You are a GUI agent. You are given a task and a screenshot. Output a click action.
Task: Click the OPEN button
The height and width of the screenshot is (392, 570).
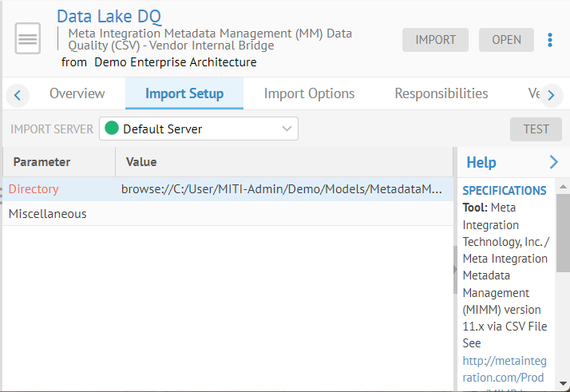pyautogui.click(x=506, y=40)
